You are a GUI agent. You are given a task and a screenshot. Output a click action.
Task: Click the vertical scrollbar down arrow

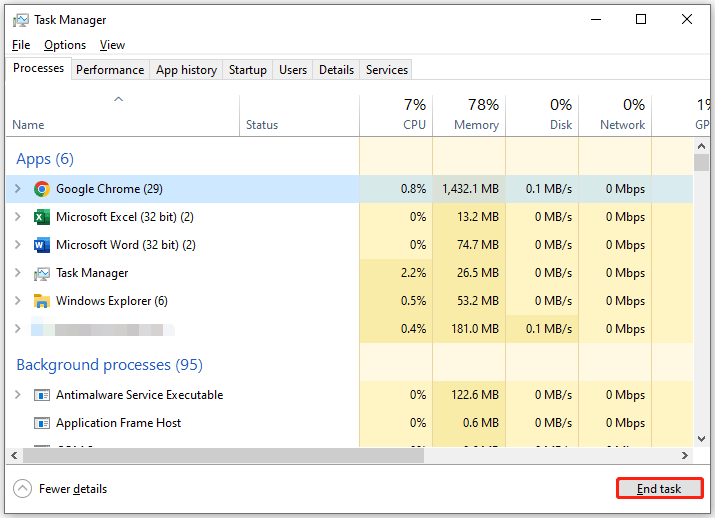[701, 439]
